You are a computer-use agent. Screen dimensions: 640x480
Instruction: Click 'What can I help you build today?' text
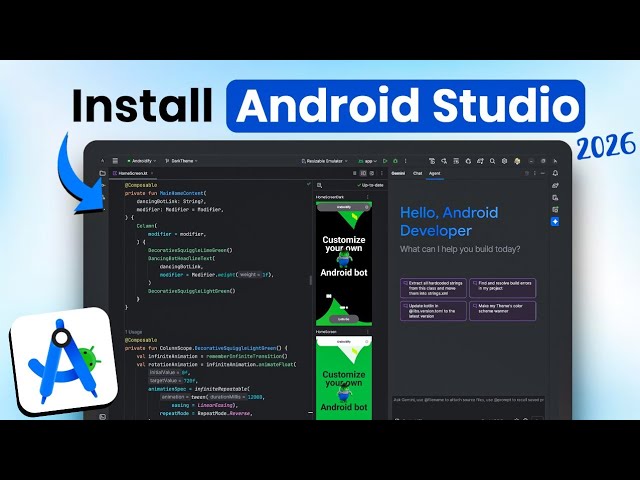(x=460, y=249)
